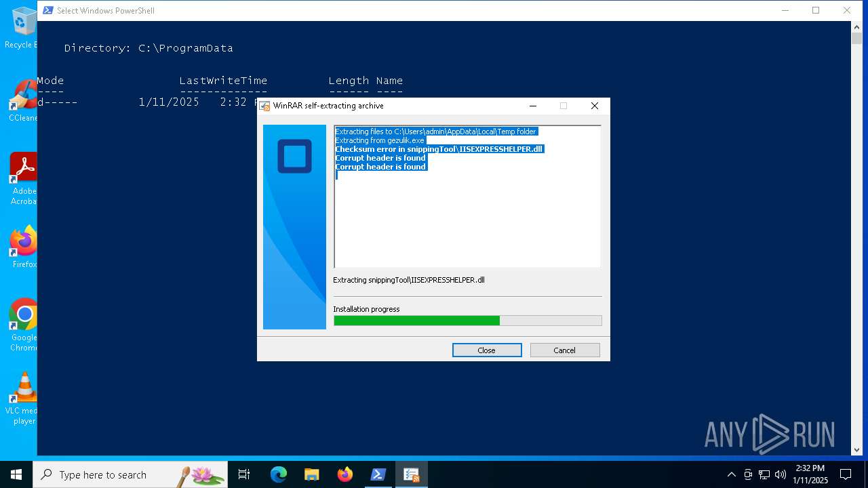Image resolution: width=868 pixels, height=488 pixels.
Task: Click the 'Length' column header in PowerShell
Action: 349,81
